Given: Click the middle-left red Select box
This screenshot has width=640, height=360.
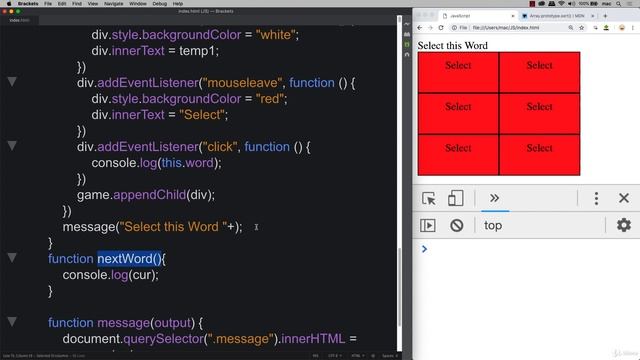Looking at the screenshot, I should 458,113.
